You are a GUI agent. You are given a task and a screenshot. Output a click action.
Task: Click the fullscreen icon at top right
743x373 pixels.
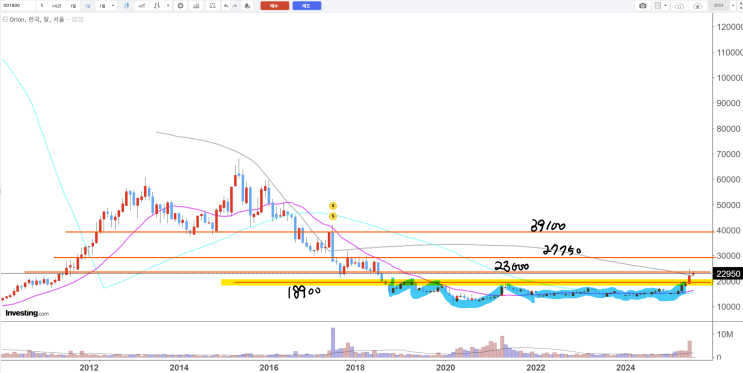(740, 6)
